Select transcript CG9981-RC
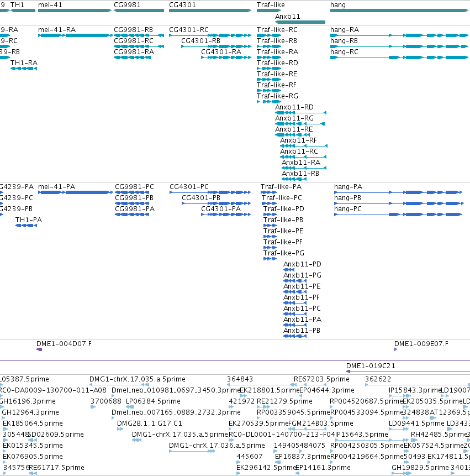The image size is (470, 476). tap(139, 46)
